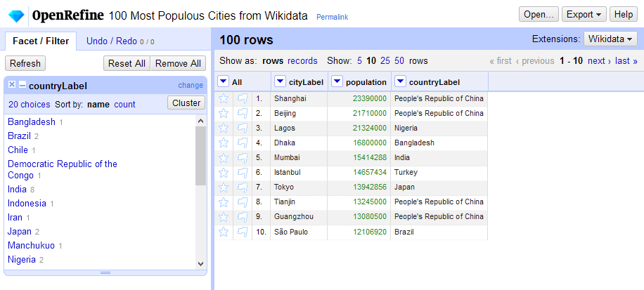Screen dimensions: 644x290
Task: Star the Dhaka row
Action: coord(224,143)
